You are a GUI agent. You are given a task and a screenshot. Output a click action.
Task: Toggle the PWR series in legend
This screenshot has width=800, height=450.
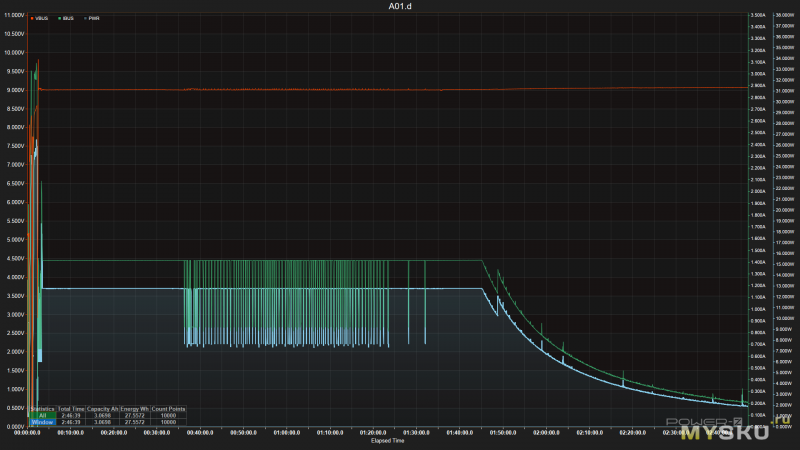point(92,18)
